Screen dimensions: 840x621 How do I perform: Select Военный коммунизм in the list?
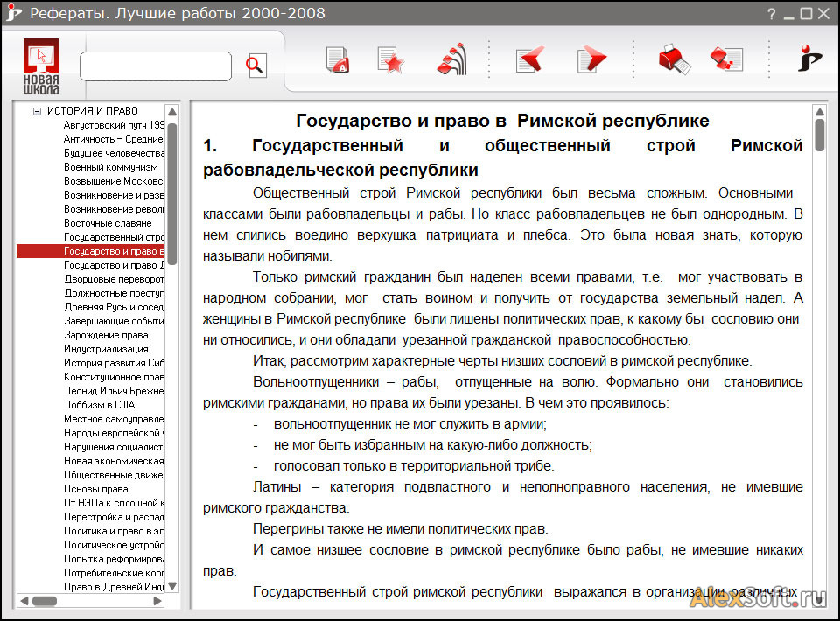[111, 167]
